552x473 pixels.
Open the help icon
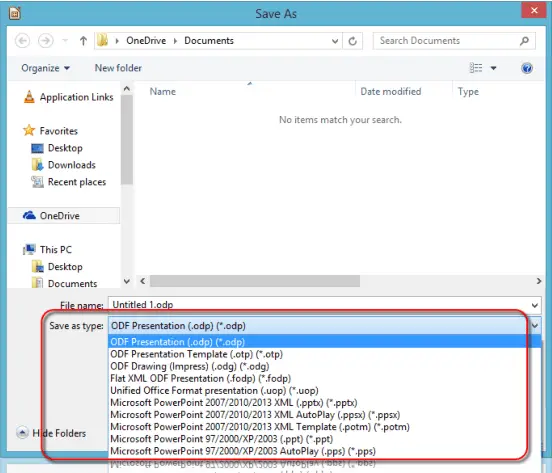[527, 68]
